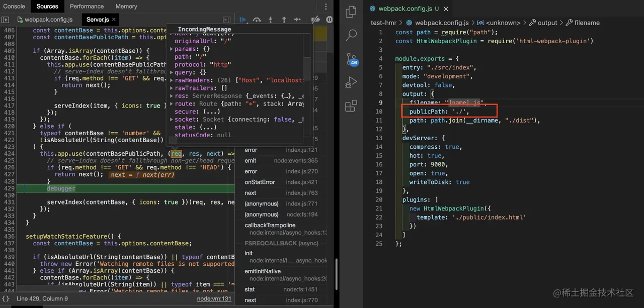The height and width of the screenshot is (308, 644).
Task: Step out of current function
Action: [x=284, y=20]
